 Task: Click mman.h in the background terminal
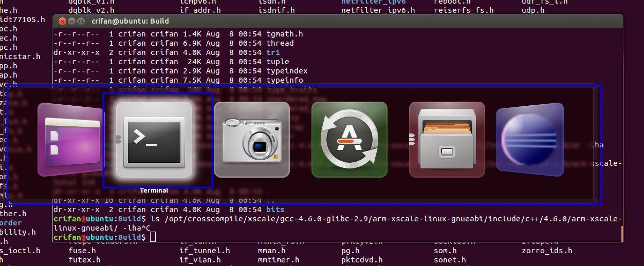[x=272, y=251]
